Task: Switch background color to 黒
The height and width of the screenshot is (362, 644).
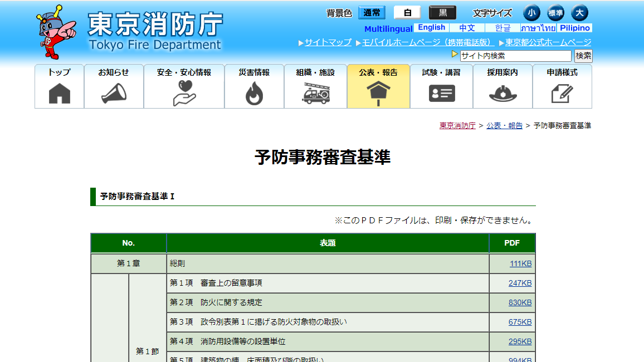Action: tap(443, 13)
